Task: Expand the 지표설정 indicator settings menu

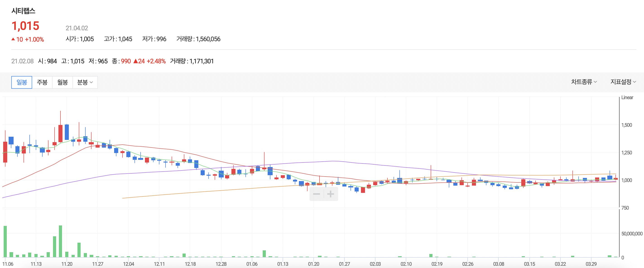Action: coord(623,82)
